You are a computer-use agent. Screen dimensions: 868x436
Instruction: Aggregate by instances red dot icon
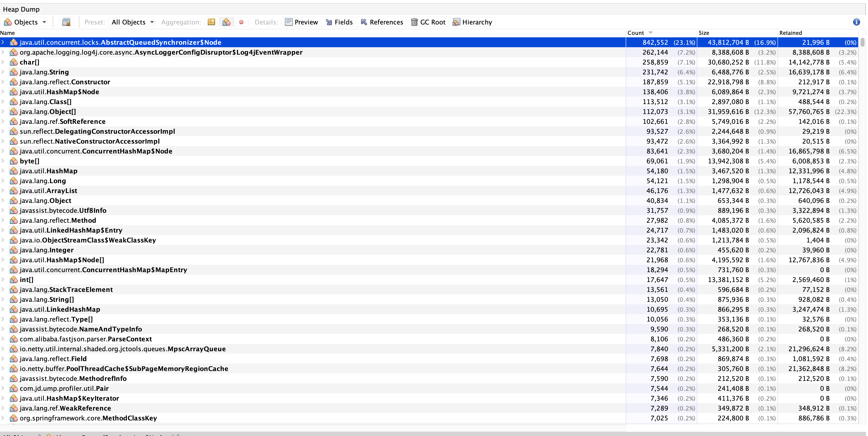[x=241, y=22]
